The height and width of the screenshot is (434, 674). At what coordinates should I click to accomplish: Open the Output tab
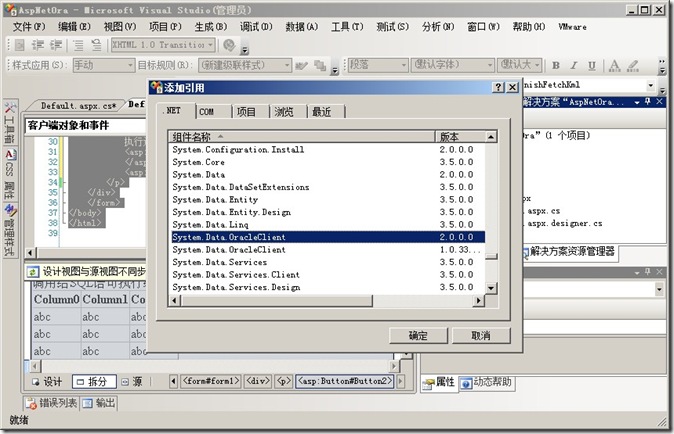point(99,403)
